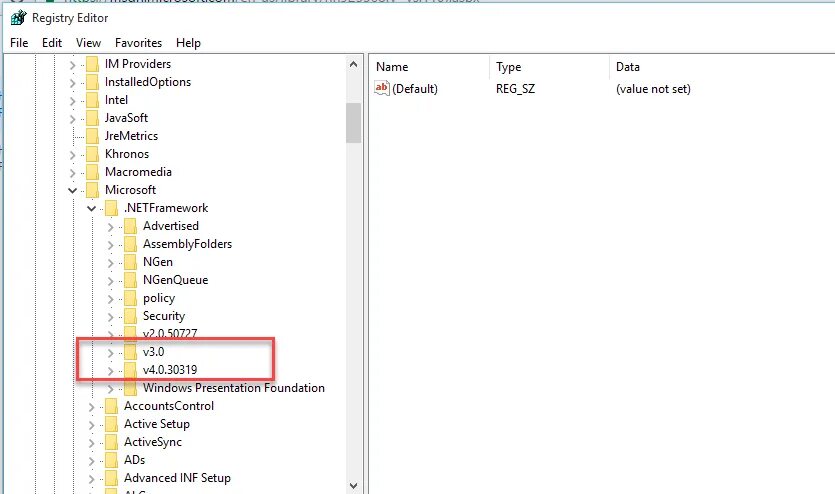Click the Macromedia folder icon
Viewport: 835px width, 494px height.
pyautogui.click(x=93, y=172)
